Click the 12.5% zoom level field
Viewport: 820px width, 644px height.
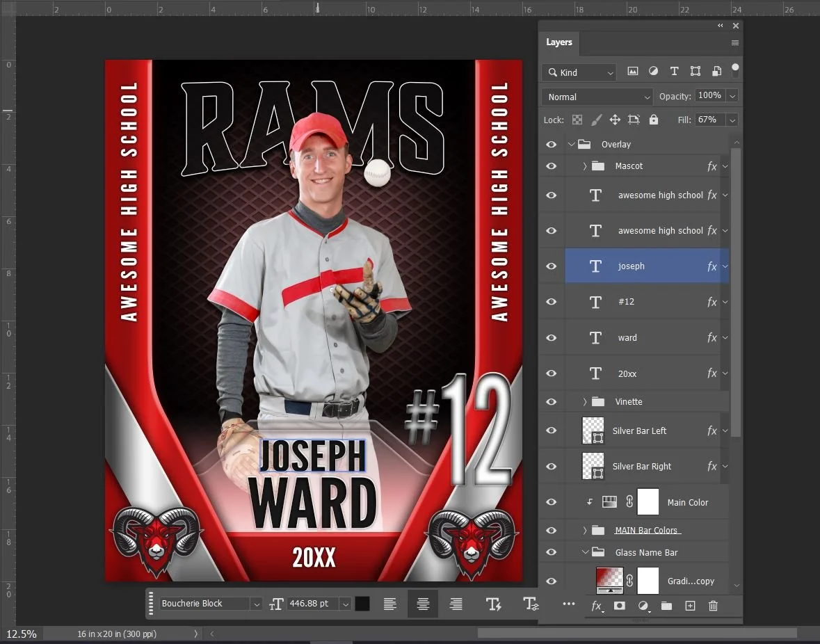22,634
